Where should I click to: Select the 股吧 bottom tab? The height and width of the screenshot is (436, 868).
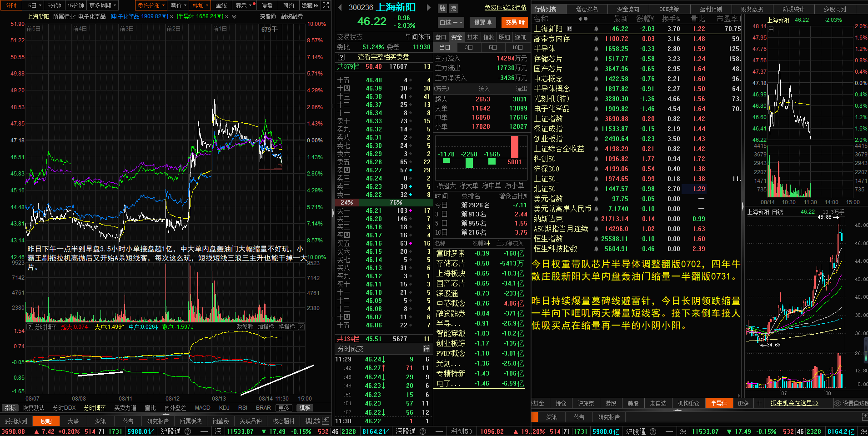(46, 421)
